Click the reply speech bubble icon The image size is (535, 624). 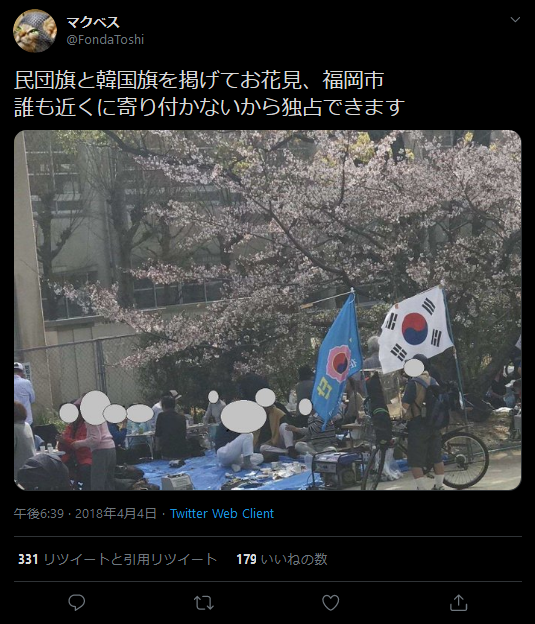(x=76, y=603)
